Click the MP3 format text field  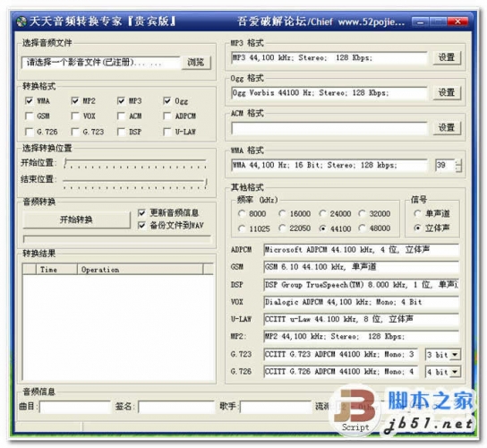click(x=329, y=58)
